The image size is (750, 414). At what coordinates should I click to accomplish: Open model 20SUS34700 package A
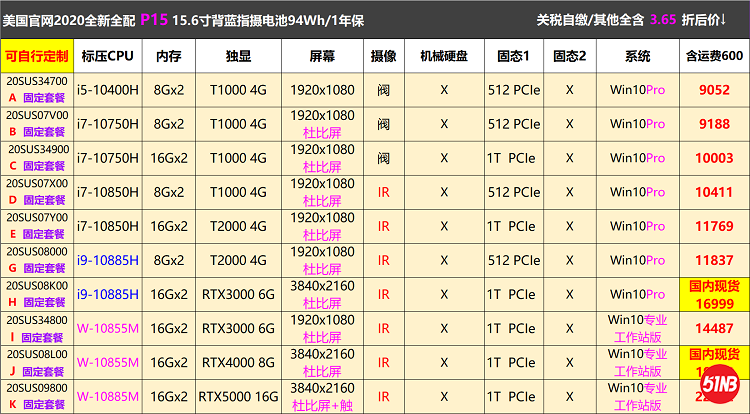37,89
